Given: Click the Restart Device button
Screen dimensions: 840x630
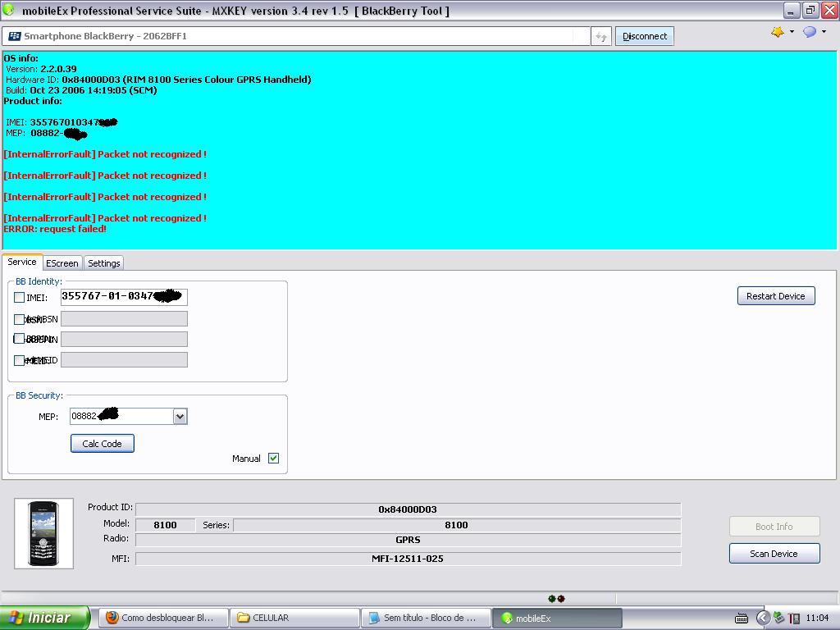Looking at the screenshot, I should 776,296.
